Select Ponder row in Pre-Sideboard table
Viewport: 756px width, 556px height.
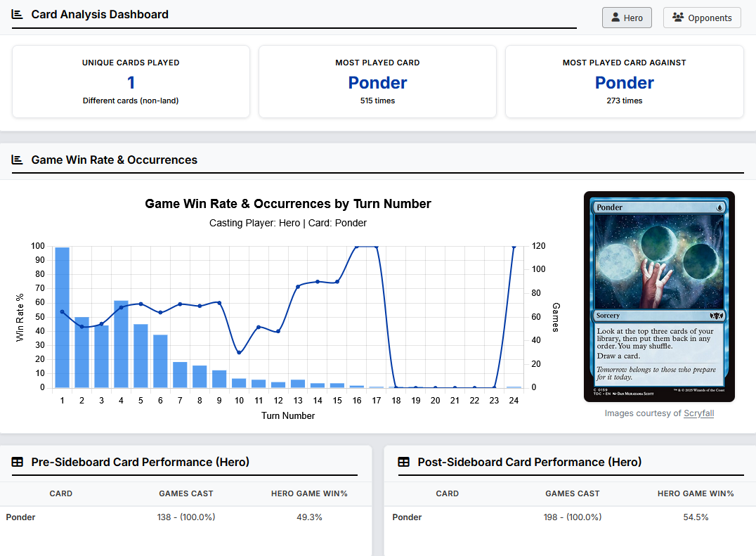pyautogui.click(x=185, y=517)
